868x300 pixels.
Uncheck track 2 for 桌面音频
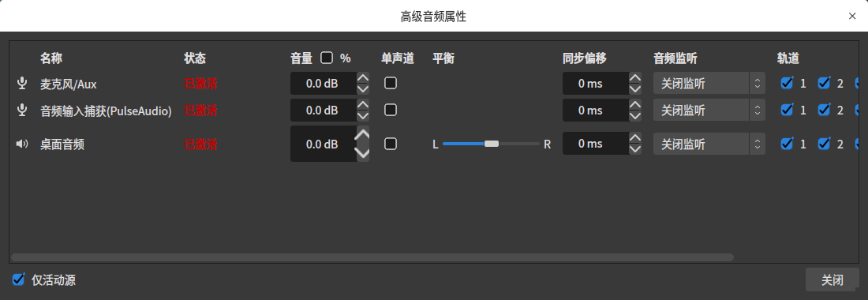click(x=825, y=144)
